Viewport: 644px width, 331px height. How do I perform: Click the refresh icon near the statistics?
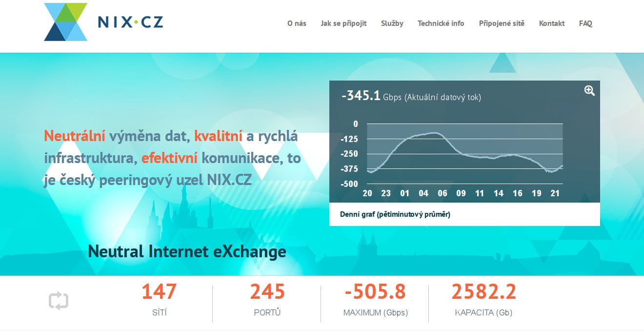click(x=59, y=301)
